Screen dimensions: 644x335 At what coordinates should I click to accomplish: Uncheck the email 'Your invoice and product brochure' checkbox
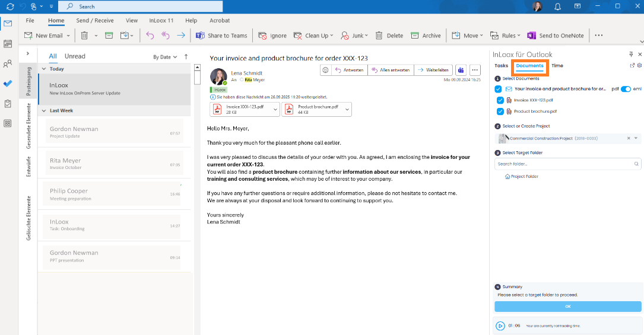click(498, 89)
